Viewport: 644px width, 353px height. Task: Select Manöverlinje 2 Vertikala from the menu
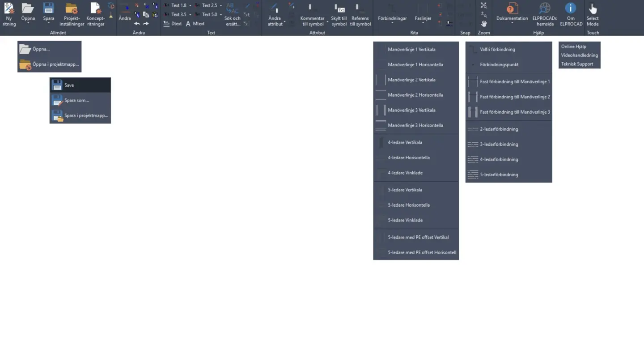[x=411, y=80]
